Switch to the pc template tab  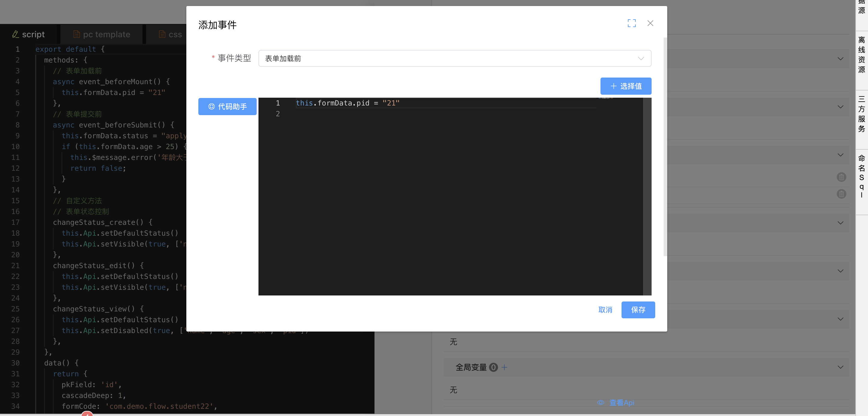101,34
